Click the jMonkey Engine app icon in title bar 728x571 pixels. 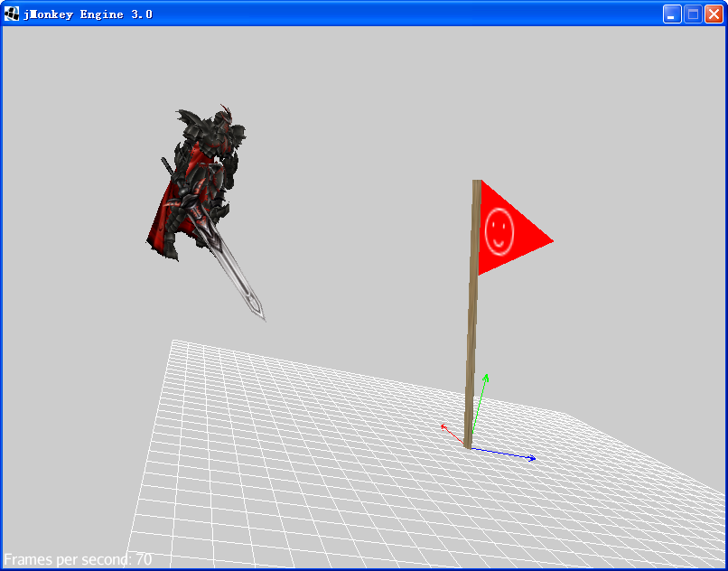tap(12, 14)
